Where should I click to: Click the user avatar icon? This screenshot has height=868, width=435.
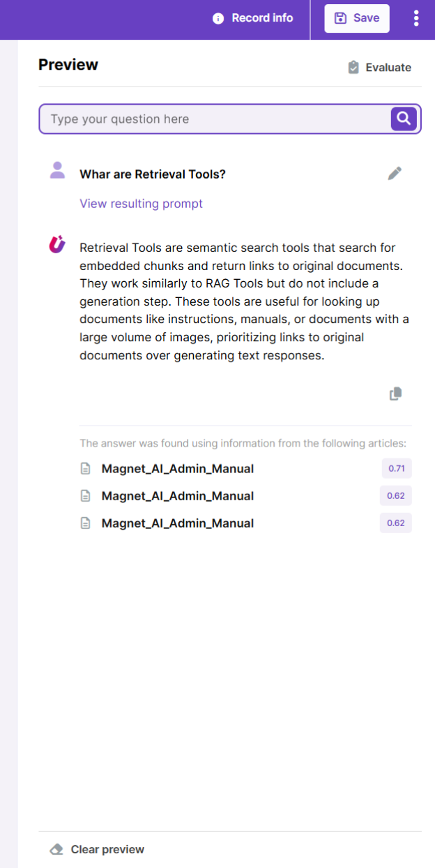click(x=57, y=170)
